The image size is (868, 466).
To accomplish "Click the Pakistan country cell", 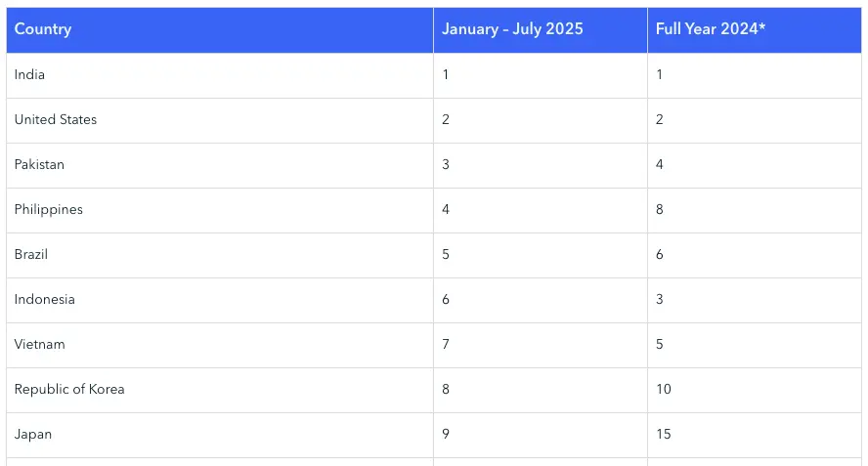I will coord(220,165).
